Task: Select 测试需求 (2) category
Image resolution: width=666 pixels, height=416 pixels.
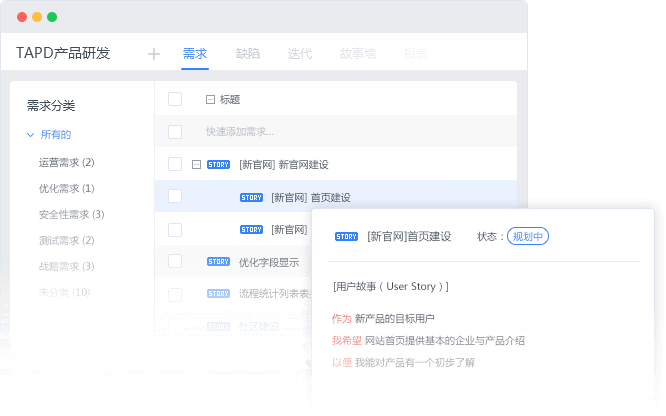Action: 66,241
